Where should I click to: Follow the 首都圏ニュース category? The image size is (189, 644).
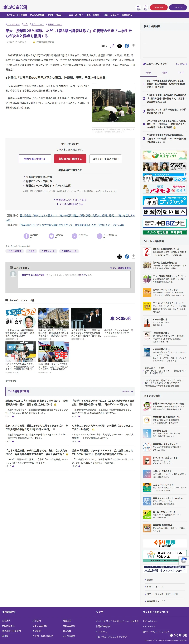(x=69, y=251)
